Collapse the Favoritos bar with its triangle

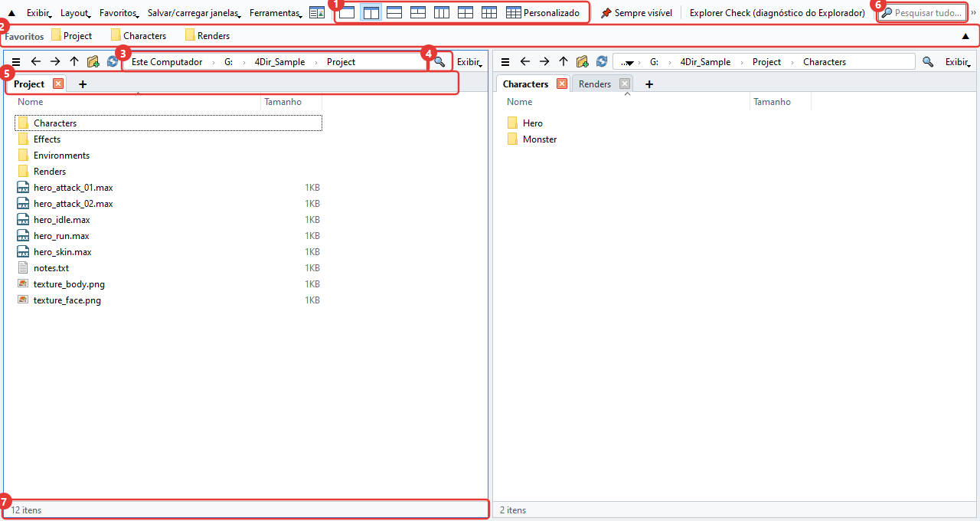click(966, 36)
